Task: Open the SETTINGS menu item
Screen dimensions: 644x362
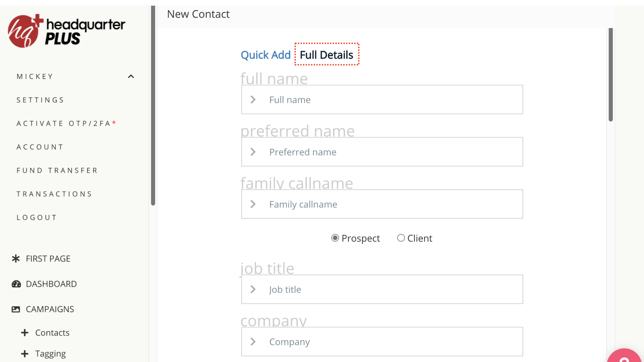Action: 40,100
